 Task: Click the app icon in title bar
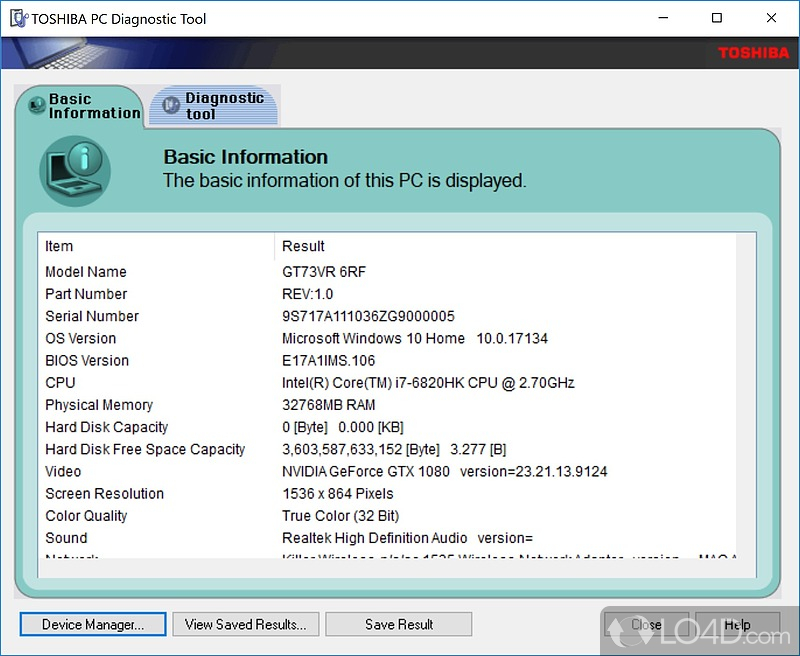click(16, 18)
